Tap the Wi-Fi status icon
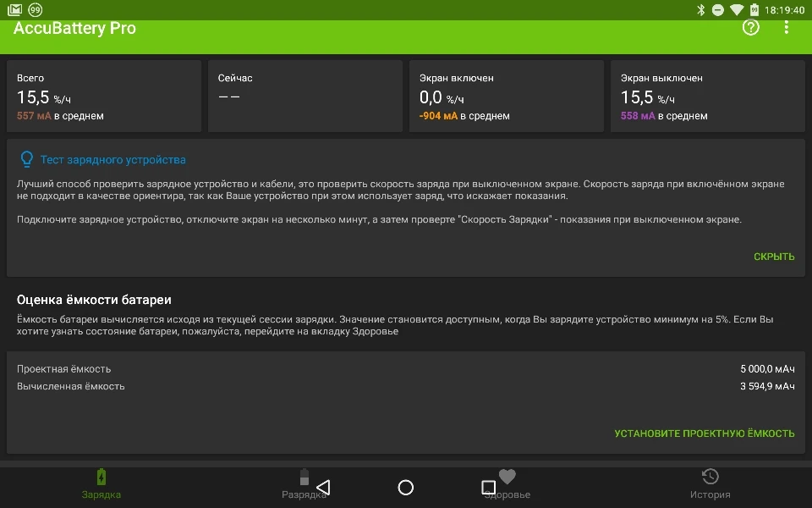 point(736,10)
